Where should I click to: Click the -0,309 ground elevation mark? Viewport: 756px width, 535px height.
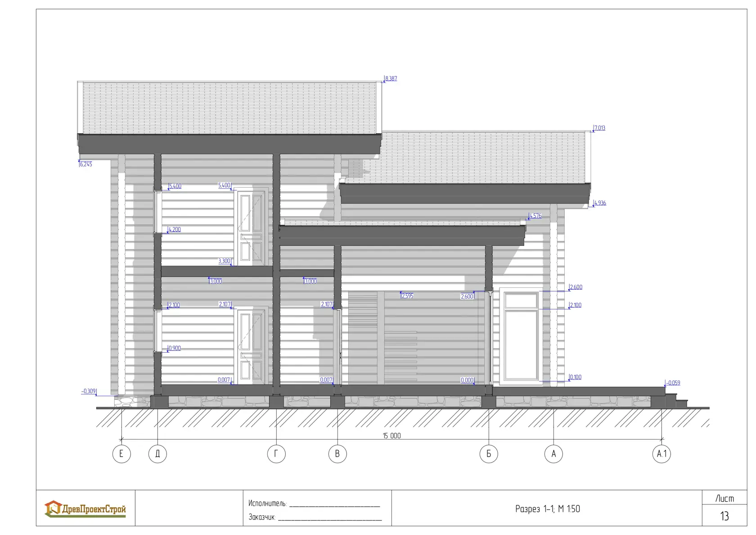tap(89, 391)
